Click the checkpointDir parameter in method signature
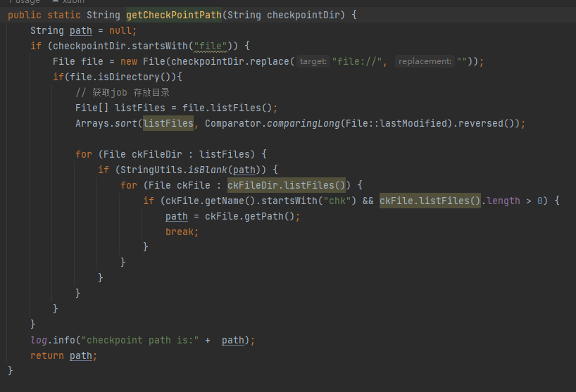Screen dimensions: 576x392 (303, 15)
